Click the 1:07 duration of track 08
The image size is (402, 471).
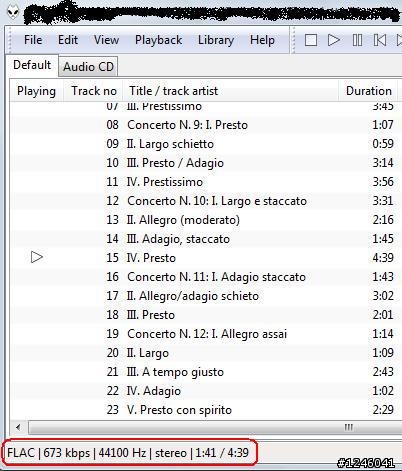coord(383,125)
